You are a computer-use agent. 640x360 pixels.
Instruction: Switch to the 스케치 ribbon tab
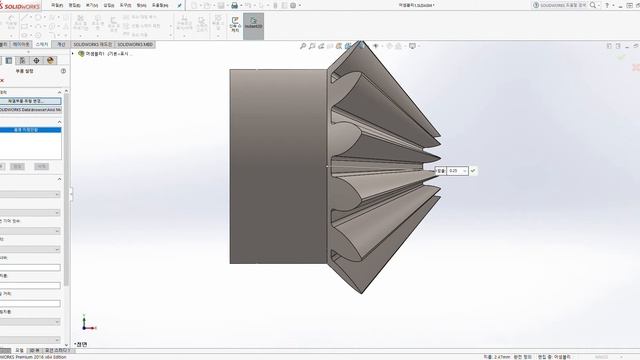pyautogui.click(x=42, y=44)
